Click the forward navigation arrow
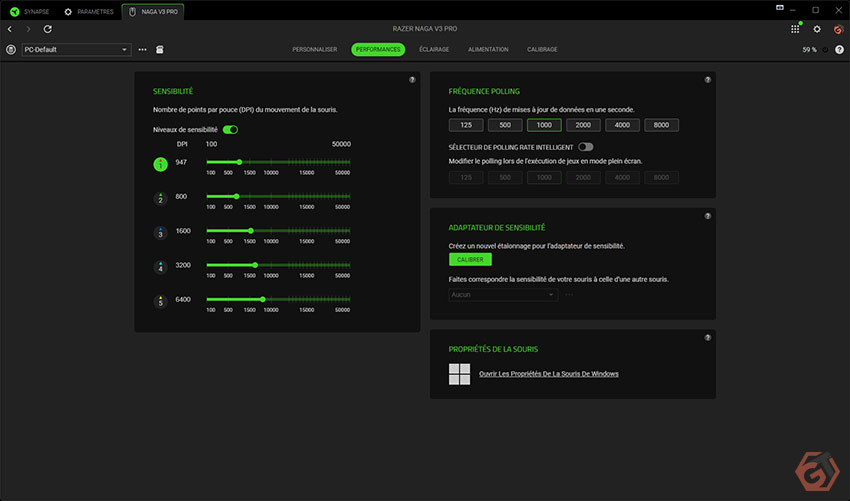The image size is (850, 501). [x=28, y=29]
